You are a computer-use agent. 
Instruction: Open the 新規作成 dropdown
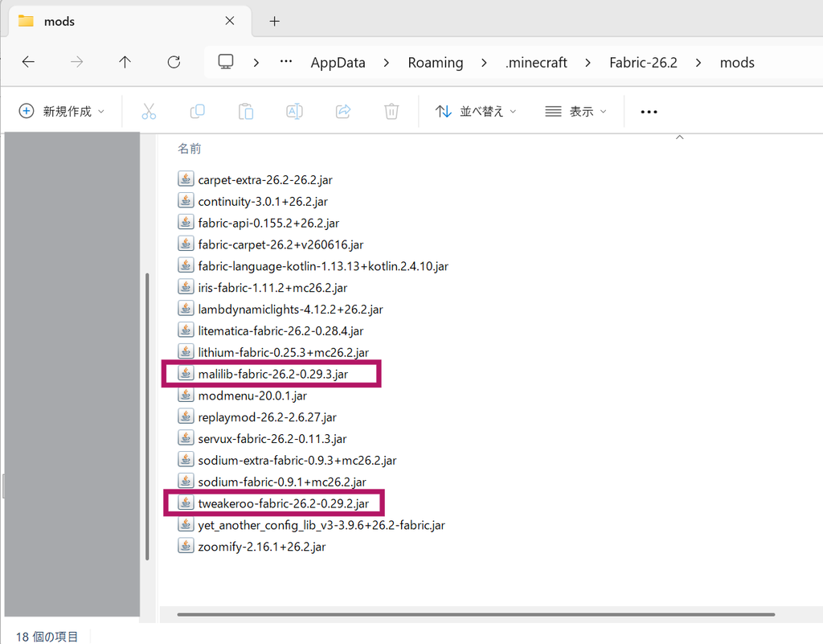62,111
